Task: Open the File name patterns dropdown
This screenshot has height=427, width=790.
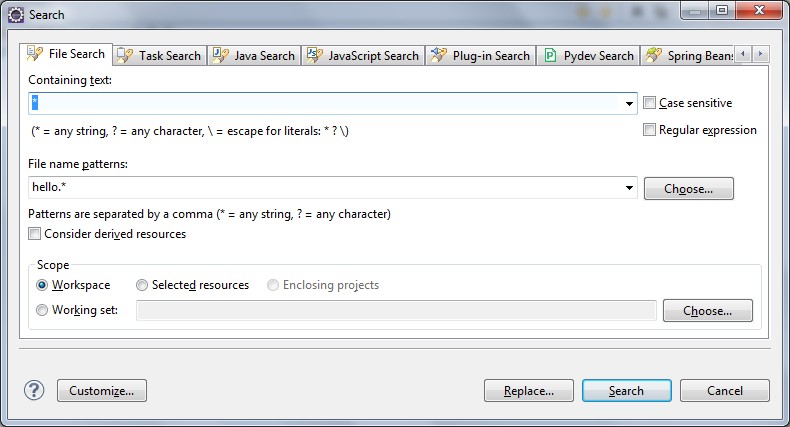Action: [x=630, y=188]
